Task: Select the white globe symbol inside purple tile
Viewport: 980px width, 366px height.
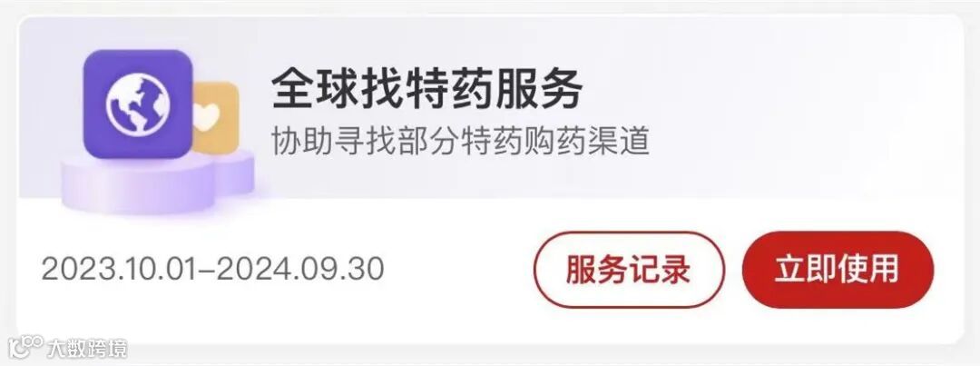Action: coord(138,104)
